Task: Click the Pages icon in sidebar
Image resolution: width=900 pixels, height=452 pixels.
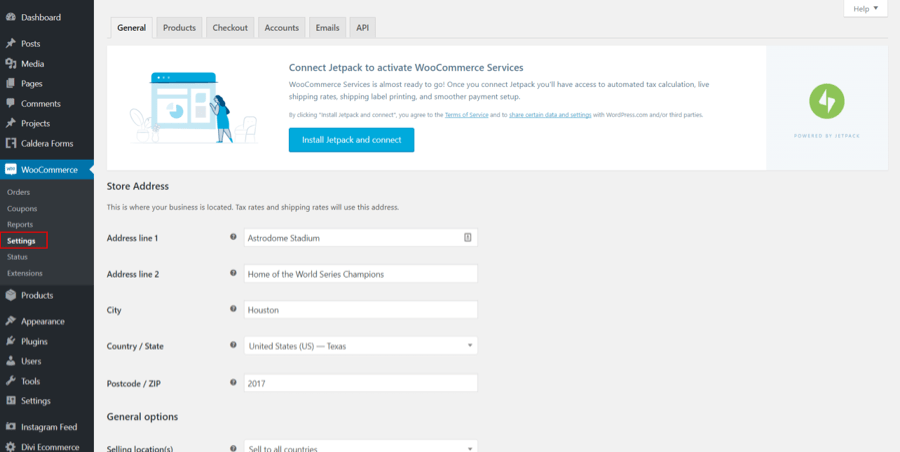Action: 10,83
